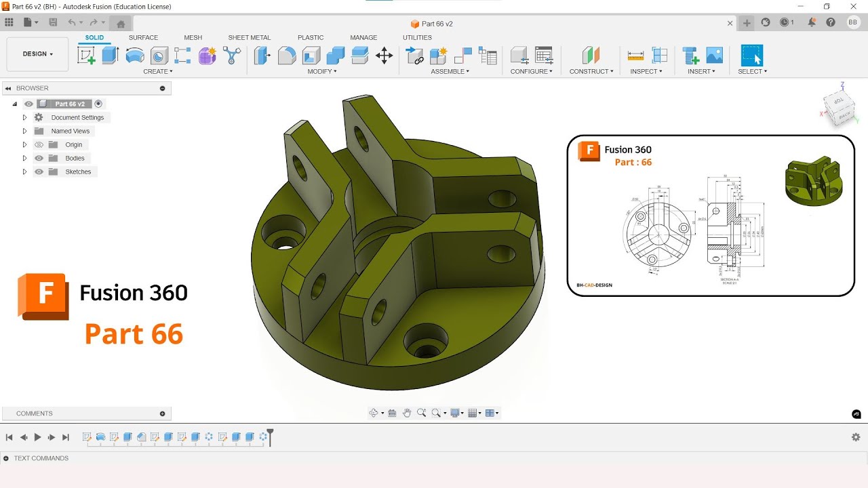Open the DESIGN workspace dropdown
The height and width of the screenshot is (488, 868).
click(x=37, y=54)
